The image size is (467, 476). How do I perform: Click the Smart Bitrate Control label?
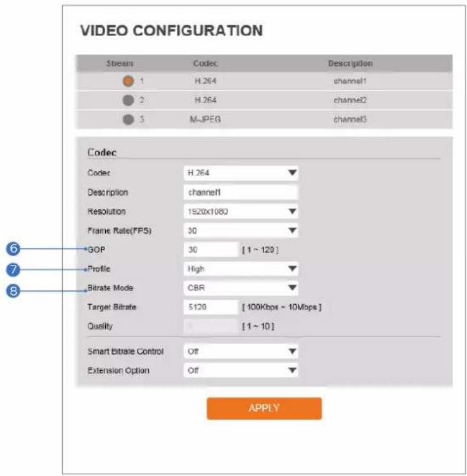[x=125, y=352]
